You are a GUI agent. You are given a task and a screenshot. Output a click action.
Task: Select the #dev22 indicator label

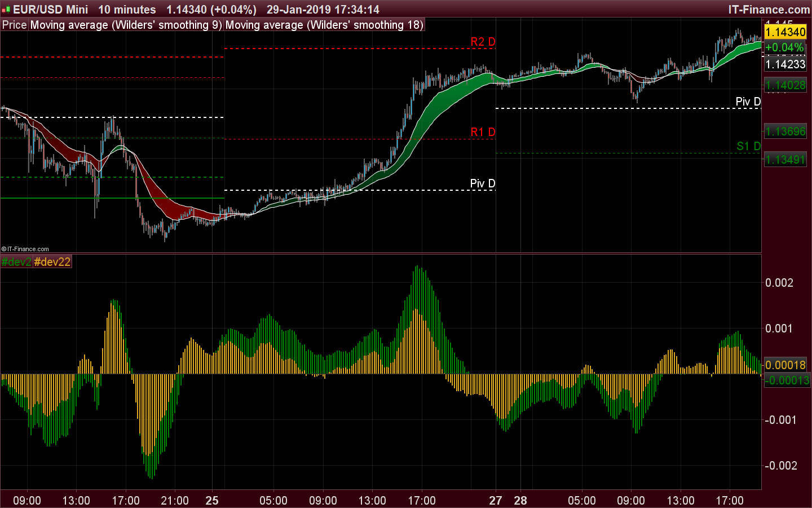coord(52,261)
